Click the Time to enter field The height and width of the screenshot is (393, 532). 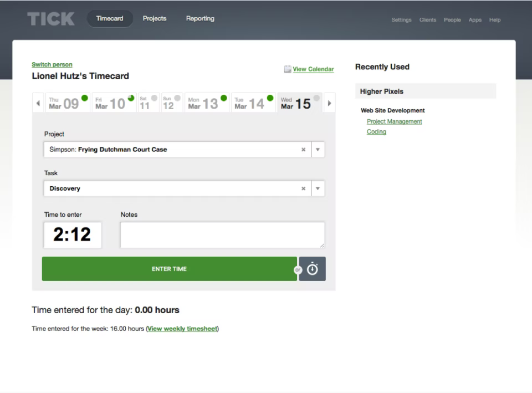(73, 235)
